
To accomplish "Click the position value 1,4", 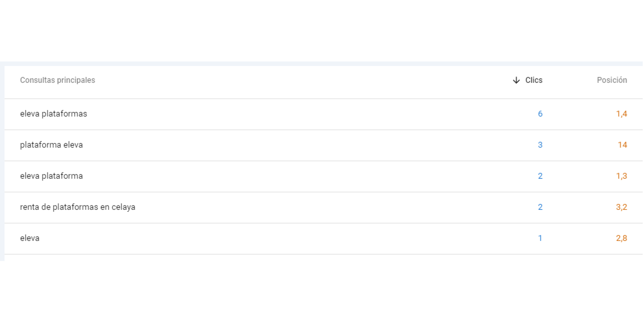I will [x=621, y=114].
